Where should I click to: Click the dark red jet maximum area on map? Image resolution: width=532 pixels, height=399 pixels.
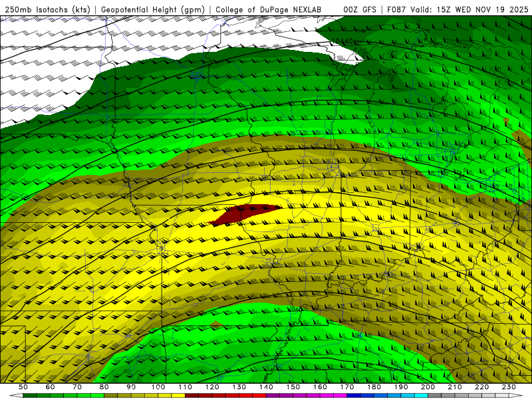[245, 213]
